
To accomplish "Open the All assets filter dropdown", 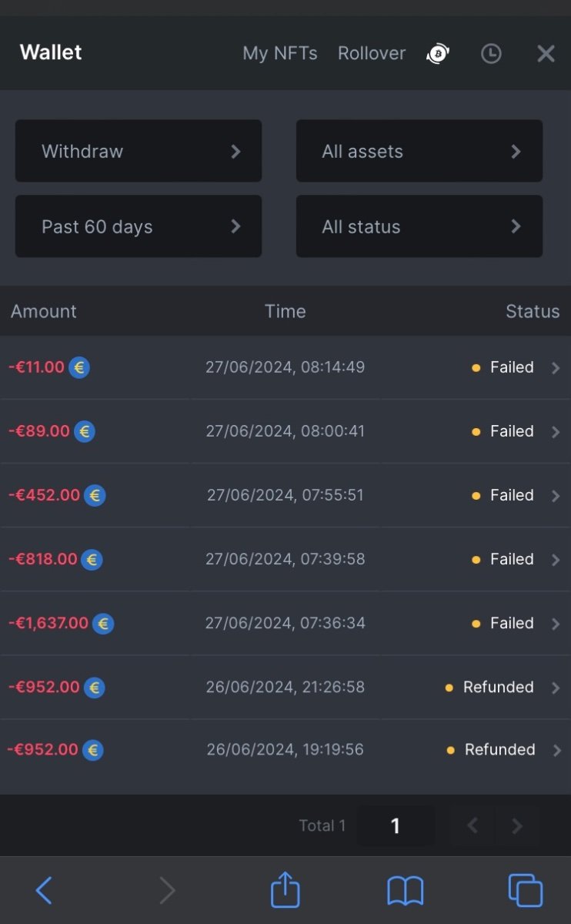I will [x=419, y=151].
